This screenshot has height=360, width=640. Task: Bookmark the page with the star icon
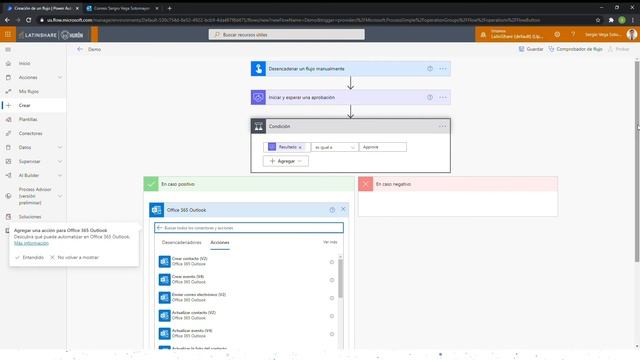coord(598,20)
